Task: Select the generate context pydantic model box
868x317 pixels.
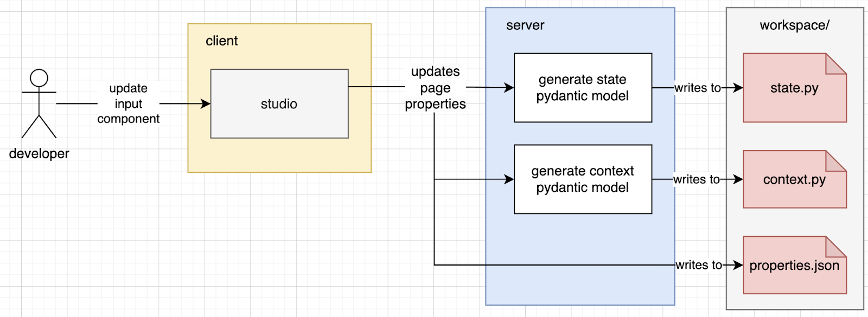Action: click(583, 179)
